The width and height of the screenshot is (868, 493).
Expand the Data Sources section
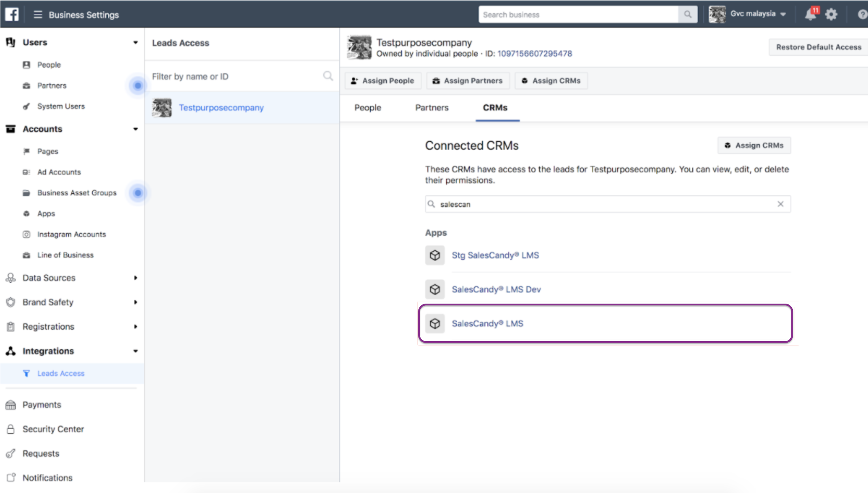click(x=136, y=278)
